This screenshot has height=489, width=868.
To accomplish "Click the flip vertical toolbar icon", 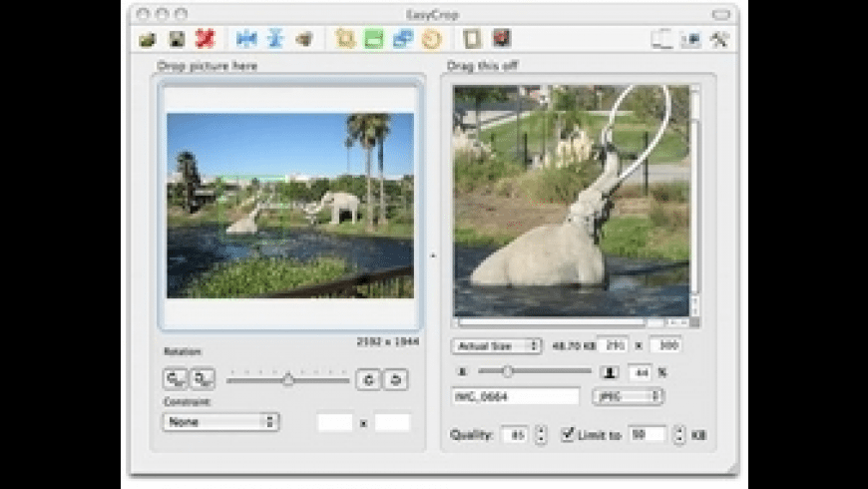I will (275, 39).
